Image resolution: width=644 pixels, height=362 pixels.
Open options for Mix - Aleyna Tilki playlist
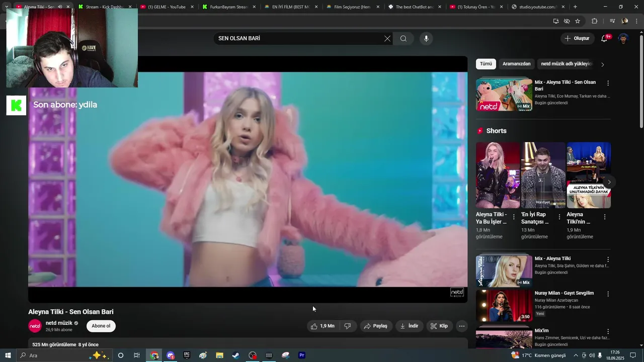pos(608,259)
